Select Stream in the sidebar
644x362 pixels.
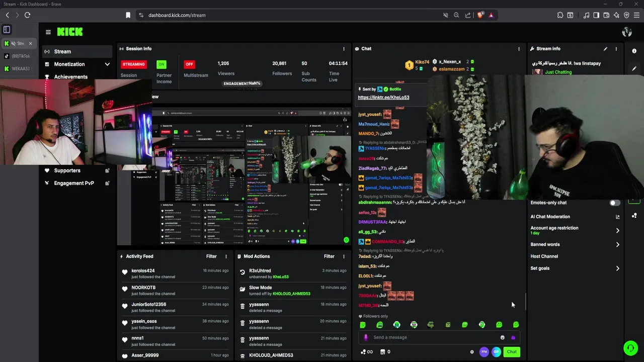[77, 51]
